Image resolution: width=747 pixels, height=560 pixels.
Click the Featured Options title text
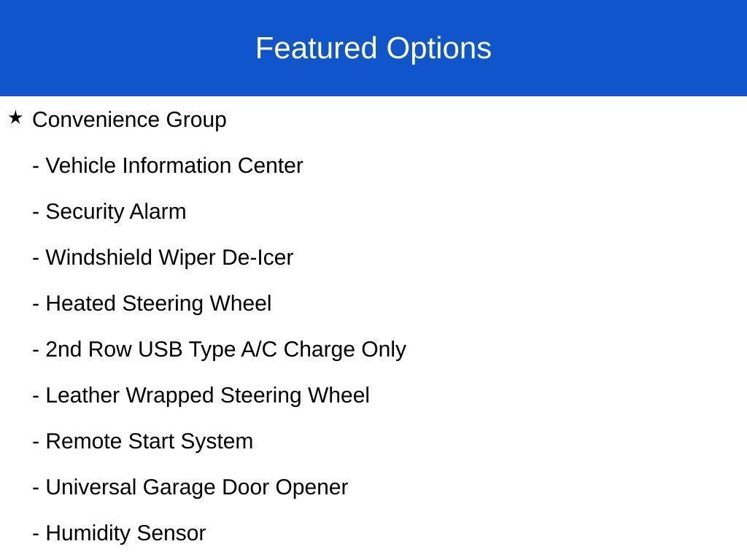click(x=373, y=48)
